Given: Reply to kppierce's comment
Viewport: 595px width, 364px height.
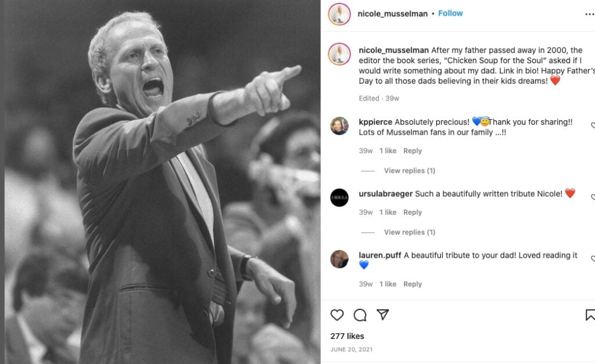Looking at the screenshot, I should [413, 151].
